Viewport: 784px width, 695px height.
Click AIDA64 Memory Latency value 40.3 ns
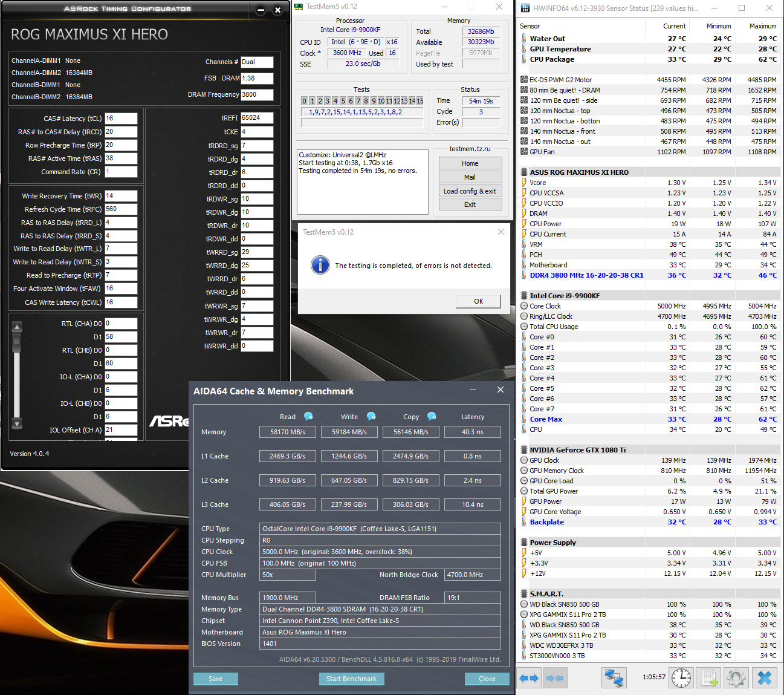tap(472, 432)
